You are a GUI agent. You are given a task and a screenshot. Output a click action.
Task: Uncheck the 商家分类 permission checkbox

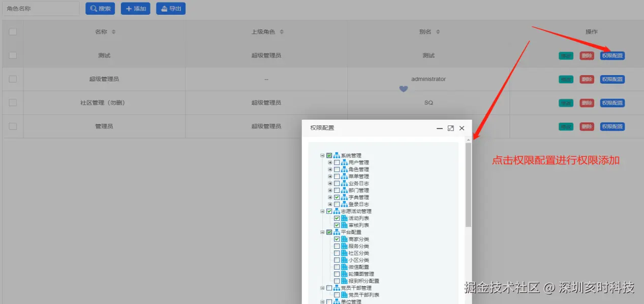(x=336, y=239)
